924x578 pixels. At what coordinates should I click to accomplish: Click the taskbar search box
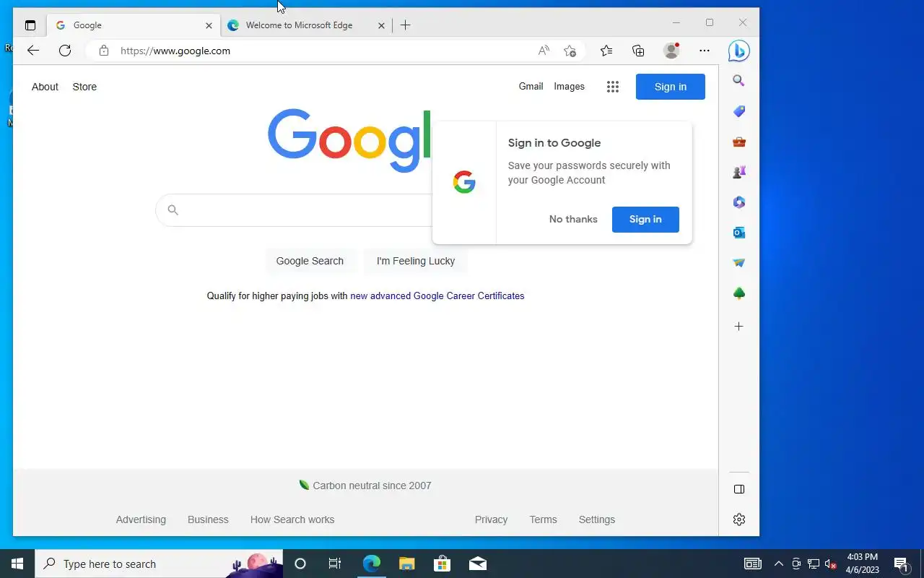coord(159,564)
